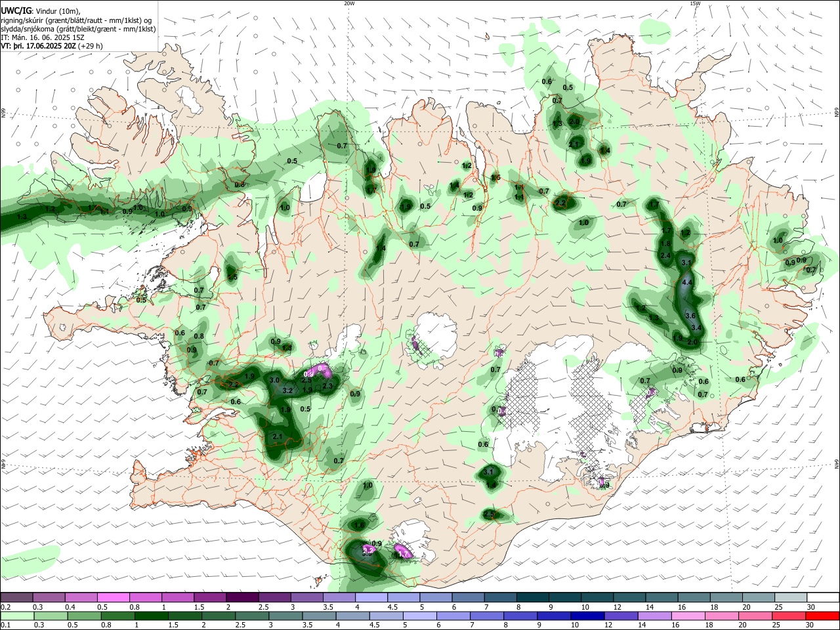Click the 'VT: þri. 17.06.2025 20Z' valid time text

[38, 46]
